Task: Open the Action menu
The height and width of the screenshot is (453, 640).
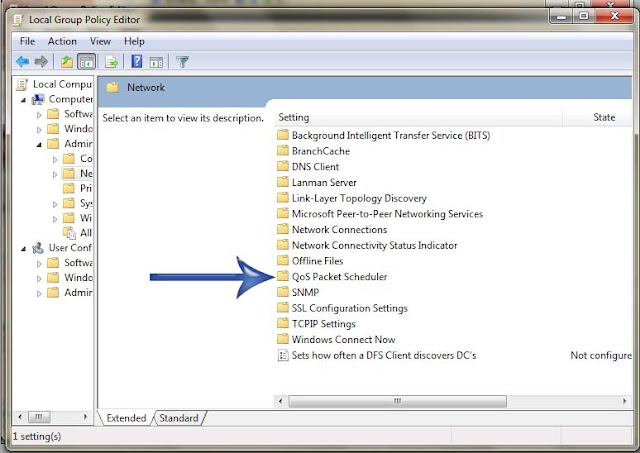Action: click(62, 41)
